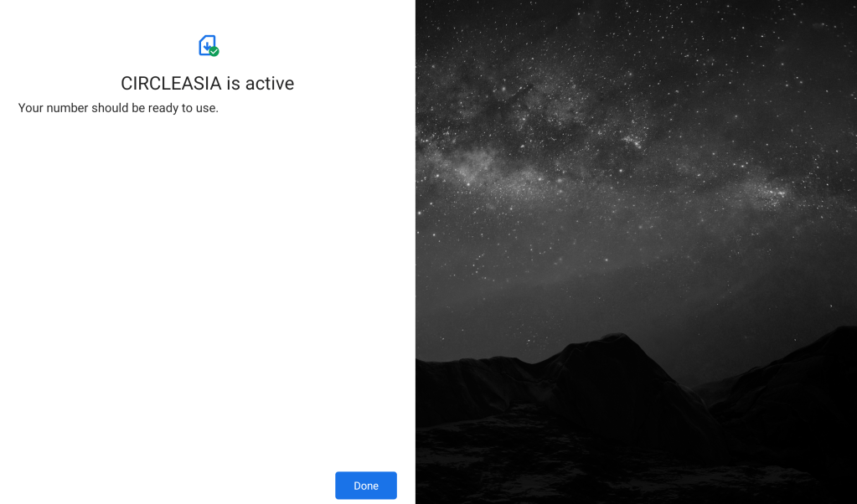Click the phrase "ready to use" in description
Viewport: 857px width, 504px height.
pos(183,108)
